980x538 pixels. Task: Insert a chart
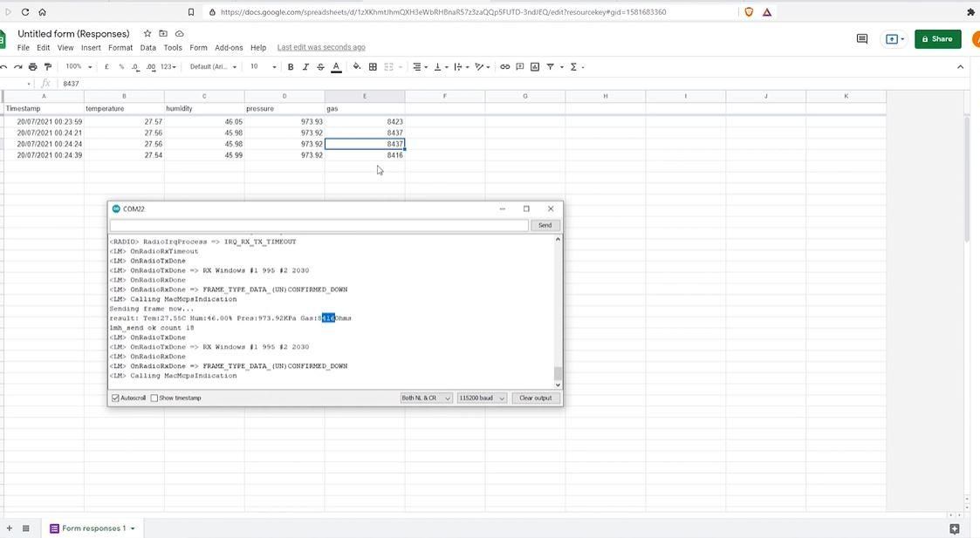535,67
